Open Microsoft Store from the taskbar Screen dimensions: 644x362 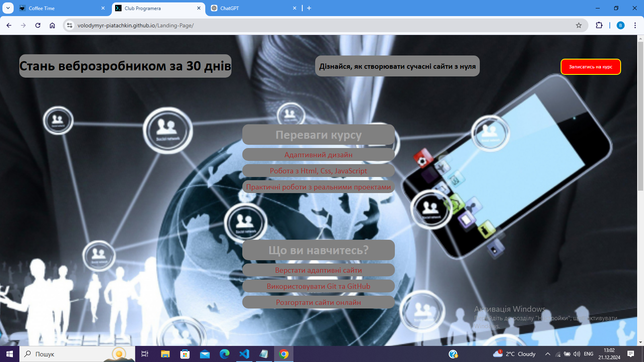[x=185, y=354]
